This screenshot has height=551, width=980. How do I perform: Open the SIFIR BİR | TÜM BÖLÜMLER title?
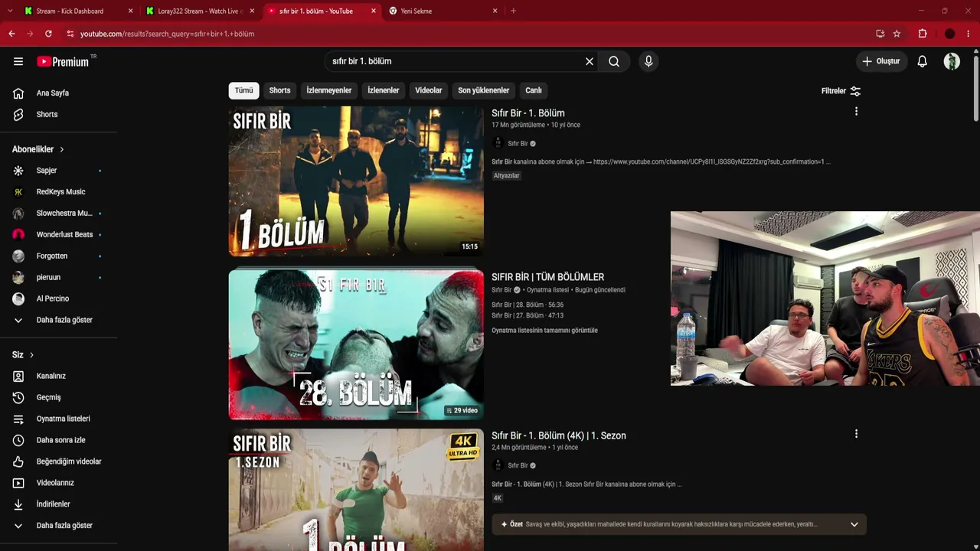pyautogui.click(x=548, y=277)
